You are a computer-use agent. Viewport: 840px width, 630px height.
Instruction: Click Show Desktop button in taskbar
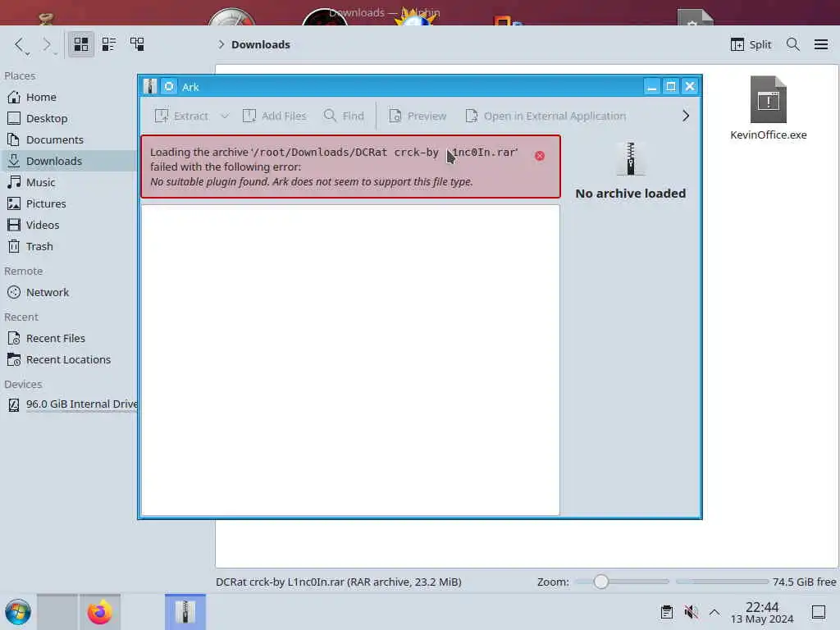[x=819, y=612]
